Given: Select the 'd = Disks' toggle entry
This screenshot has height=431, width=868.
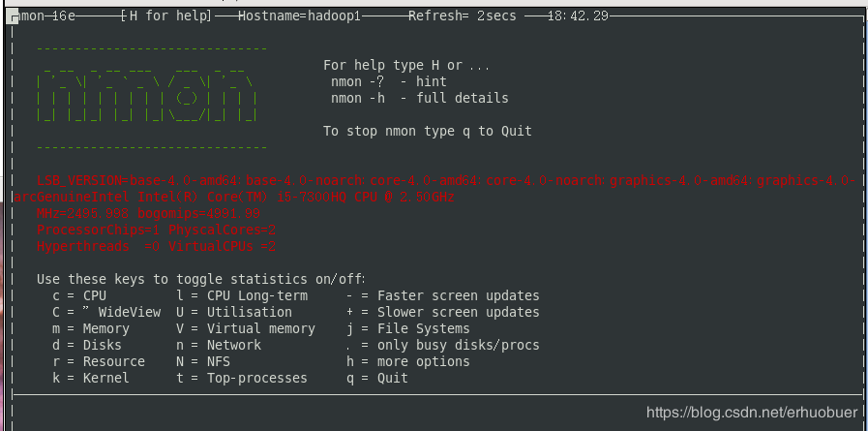Looking at the screenshot, I should coord(87,345).
